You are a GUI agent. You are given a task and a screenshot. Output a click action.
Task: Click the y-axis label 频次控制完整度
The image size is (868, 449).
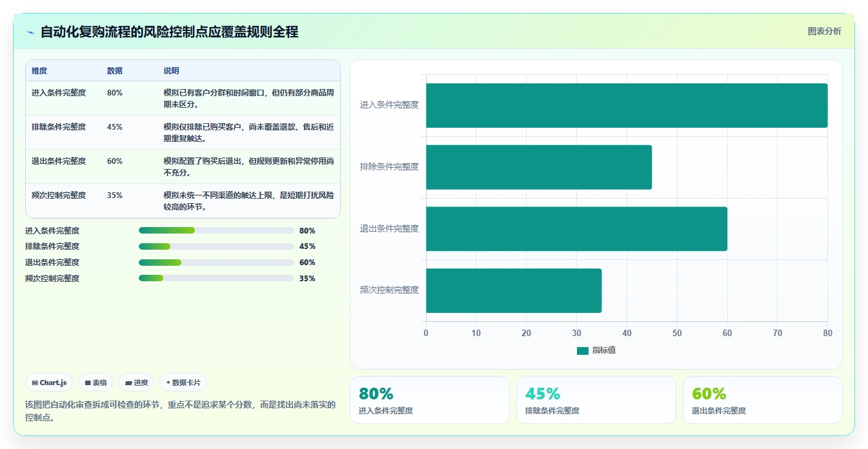click(x=389, y=290)
